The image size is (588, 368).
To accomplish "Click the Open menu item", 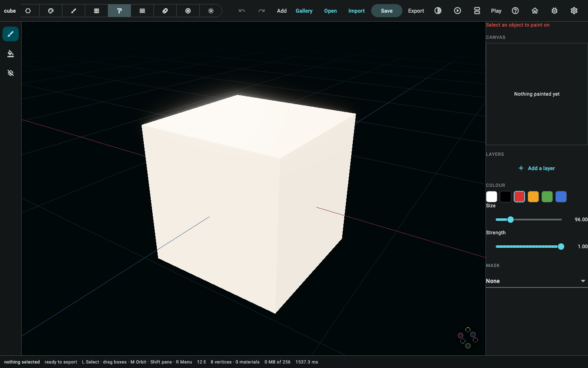I will point(330,11).
